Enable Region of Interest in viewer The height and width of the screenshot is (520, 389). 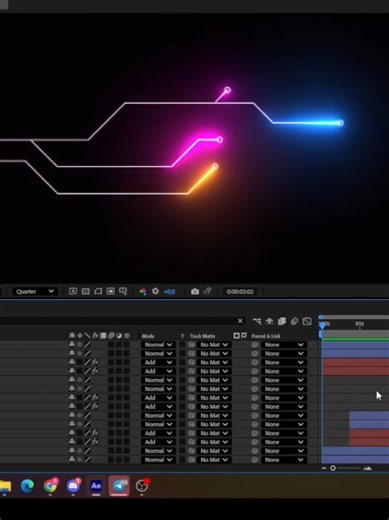[111, 291]
